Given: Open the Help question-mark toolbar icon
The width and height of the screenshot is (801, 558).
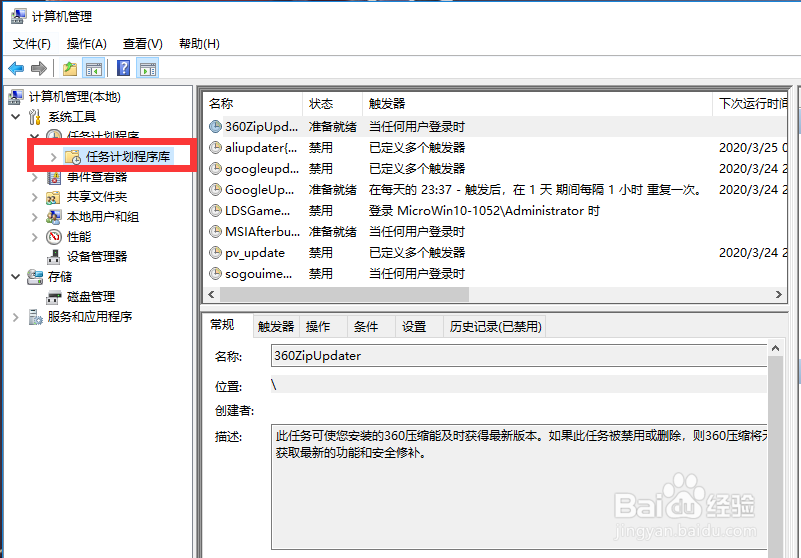Looking at the screenshot, I should click(124, 68).
